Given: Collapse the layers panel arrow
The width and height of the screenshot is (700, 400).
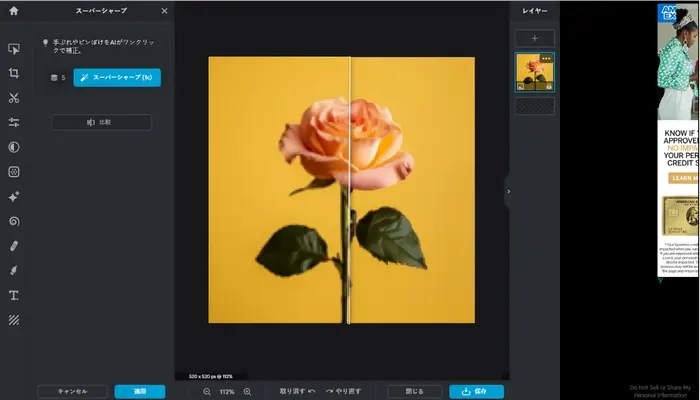Looking at the screenshot, I should tap(508, 192).
